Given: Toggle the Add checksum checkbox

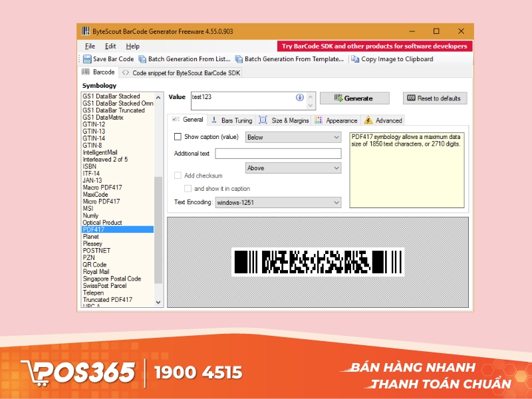Looking at the screenshot, I should 178,175.
